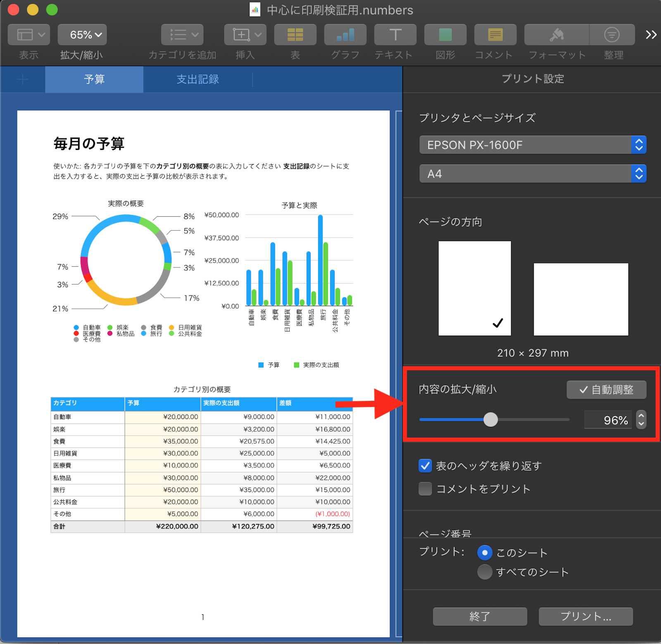This screenshot has width=661, height=644.
Task: Open the Graph (グラフ) chart icon
Action: point(345,35)
